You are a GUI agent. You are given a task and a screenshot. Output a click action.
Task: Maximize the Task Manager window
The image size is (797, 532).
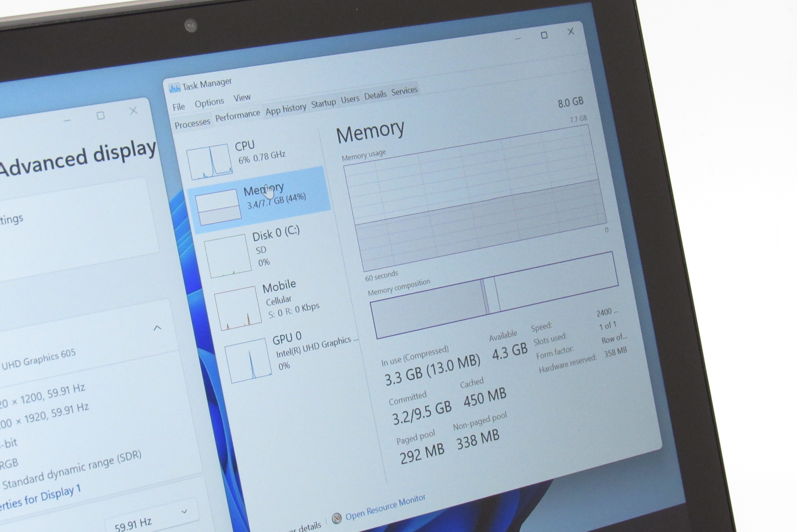[x=544, y=35]
